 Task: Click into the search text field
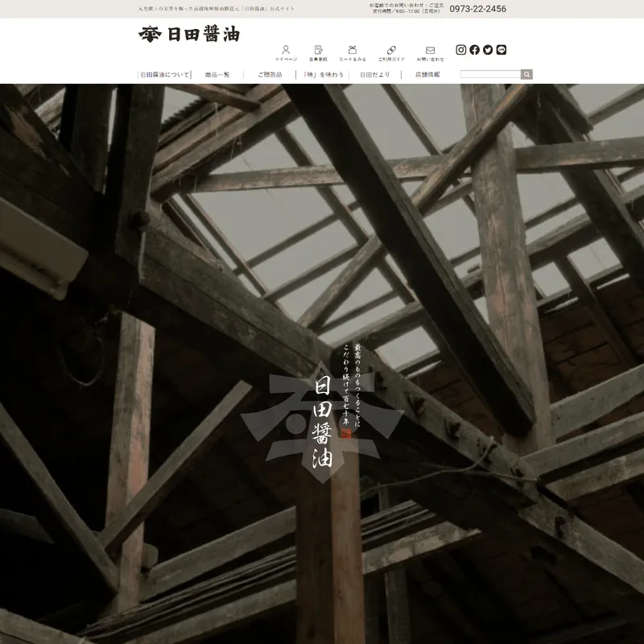490,74
